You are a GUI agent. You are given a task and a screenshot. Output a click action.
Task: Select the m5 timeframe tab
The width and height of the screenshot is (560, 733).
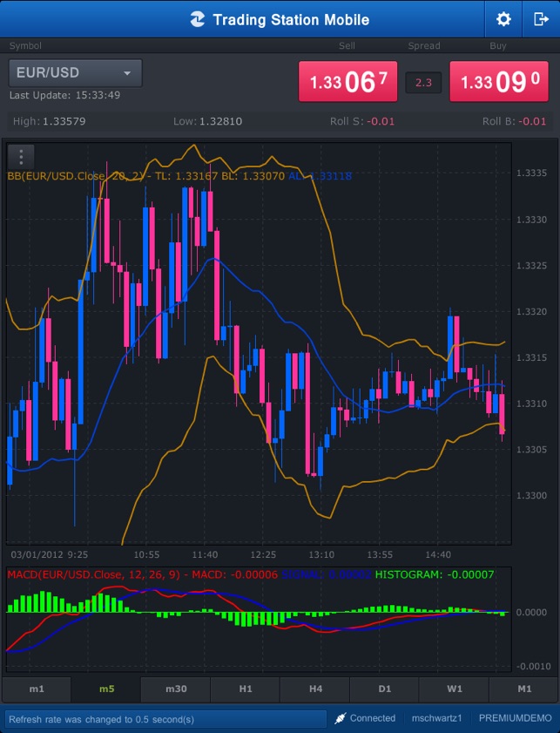coord(106,689)
